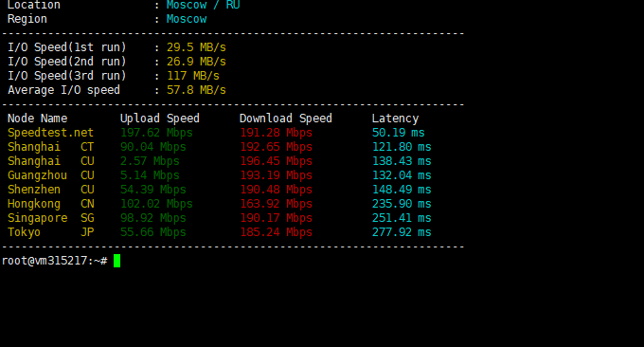Click the "Shanghai CU" node name

tap(50, 161)
